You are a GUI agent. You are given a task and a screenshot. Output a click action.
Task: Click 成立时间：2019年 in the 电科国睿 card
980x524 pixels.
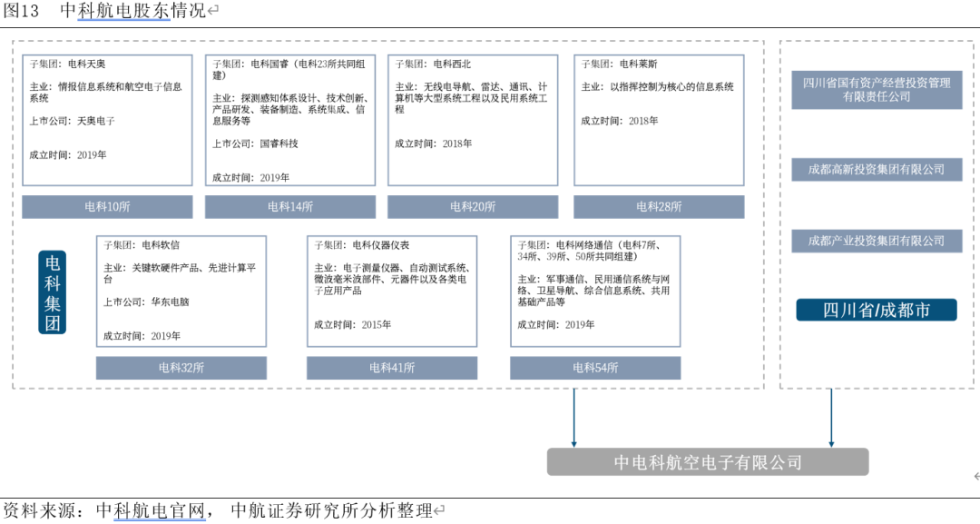(x=250, y=178)
